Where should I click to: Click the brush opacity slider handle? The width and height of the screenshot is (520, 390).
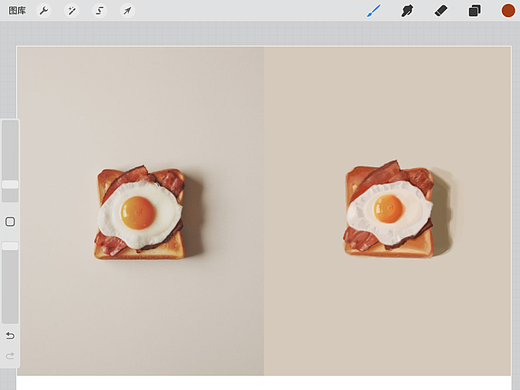[10, 246]
